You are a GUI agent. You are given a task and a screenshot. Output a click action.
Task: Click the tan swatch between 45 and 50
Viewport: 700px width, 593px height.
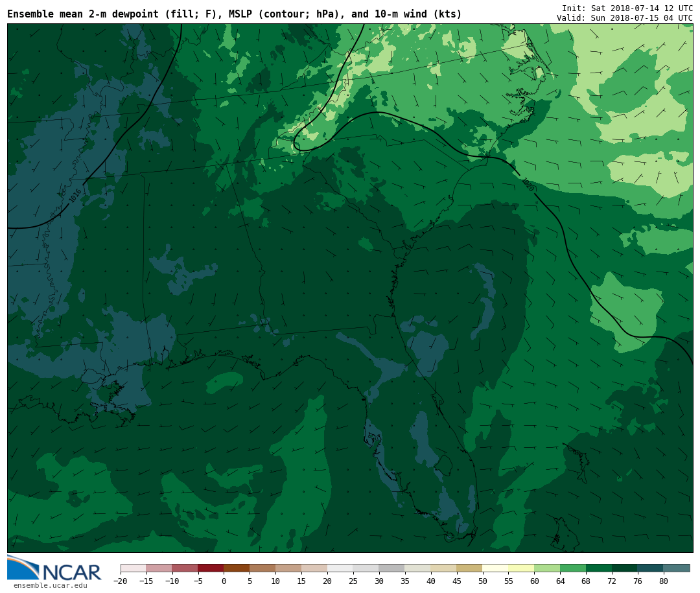pyautogui.click(x=470, y=568)
